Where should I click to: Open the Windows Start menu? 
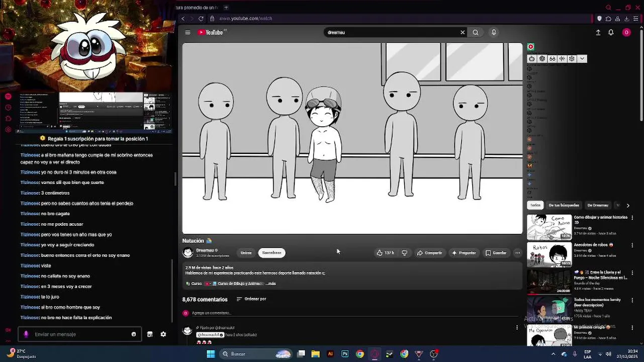tap(211, 354)
